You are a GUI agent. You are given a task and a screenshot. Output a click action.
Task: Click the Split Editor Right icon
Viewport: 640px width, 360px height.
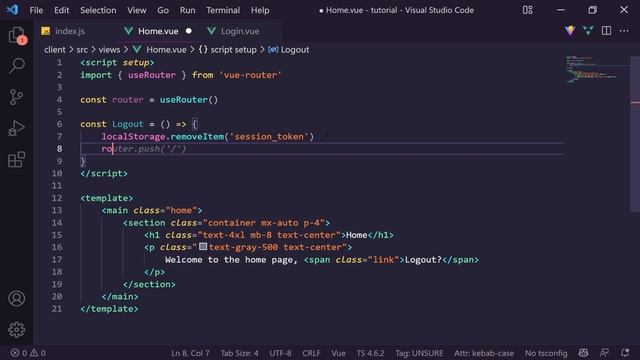[606, 31]
